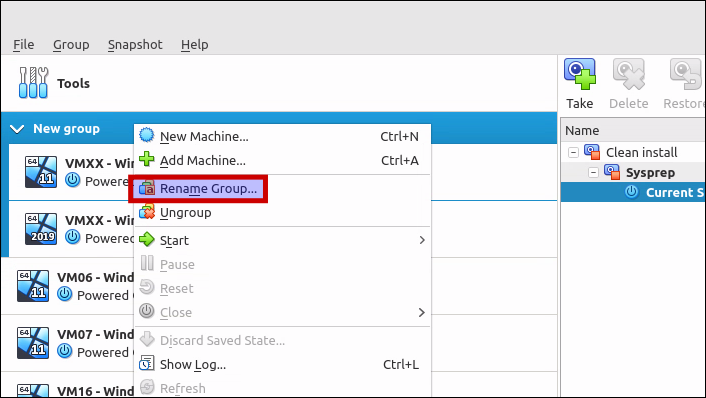
Task: Click the Ctrl+N shortcut text
Action: point(399,136)
